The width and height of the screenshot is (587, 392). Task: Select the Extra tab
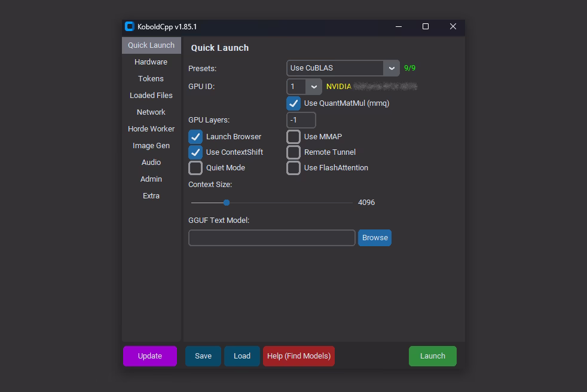151,196
